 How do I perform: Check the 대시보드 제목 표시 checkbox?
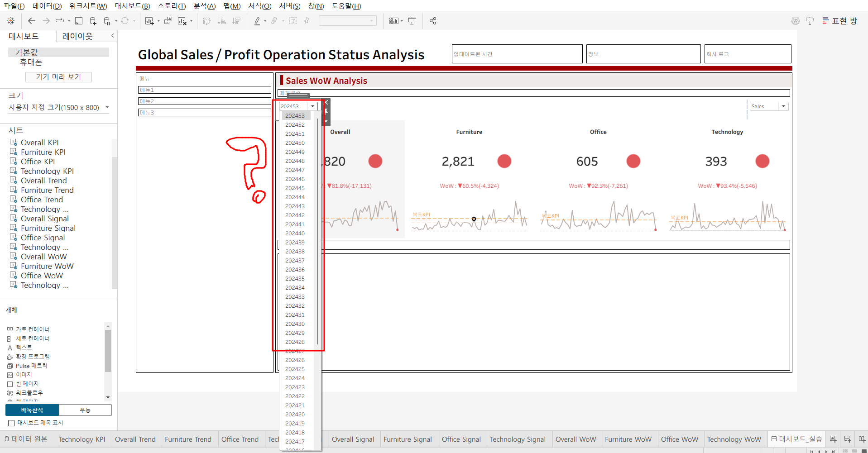click(x=11, y=423)
